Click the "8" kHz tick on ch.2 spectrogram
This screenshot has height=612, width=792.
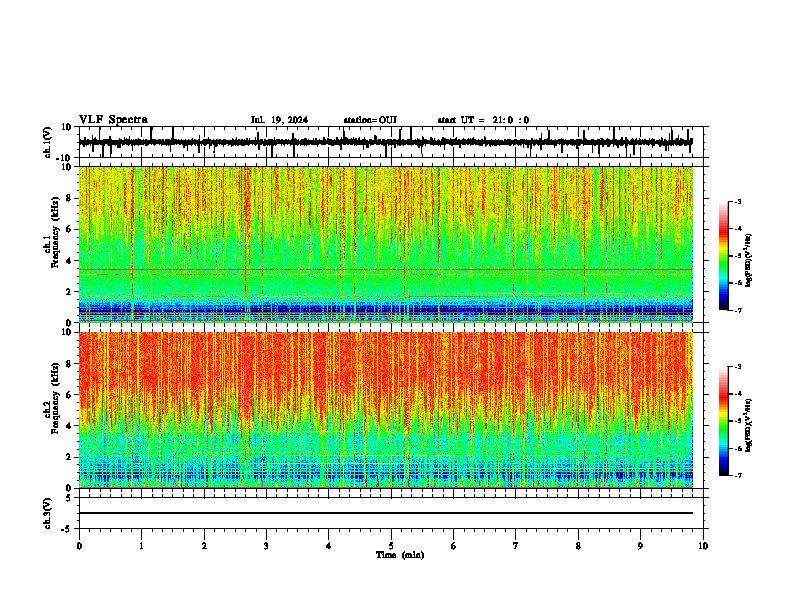69,364
